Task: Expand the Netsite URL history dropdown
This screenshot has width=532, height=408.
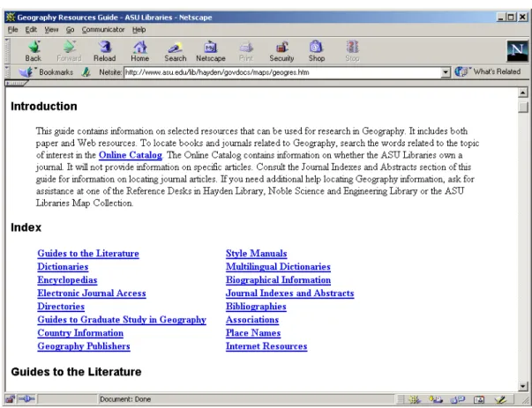Action: pos(446,72)
